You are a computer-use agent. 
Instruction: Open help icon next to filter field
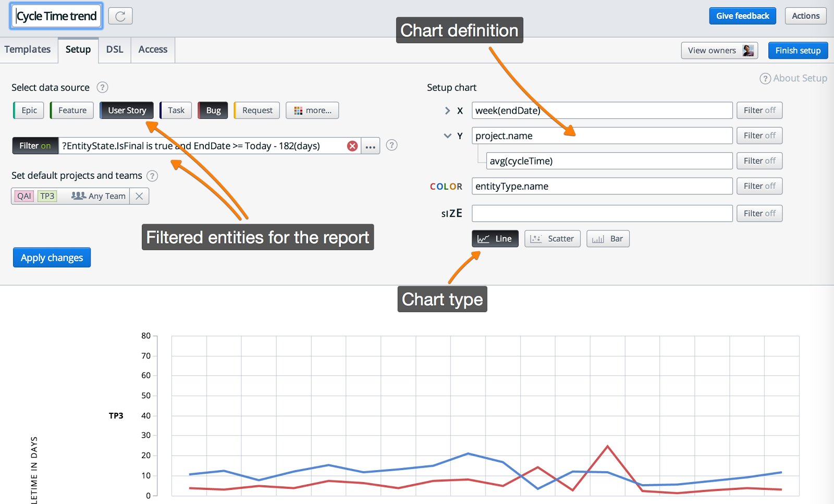pos(392,145)
